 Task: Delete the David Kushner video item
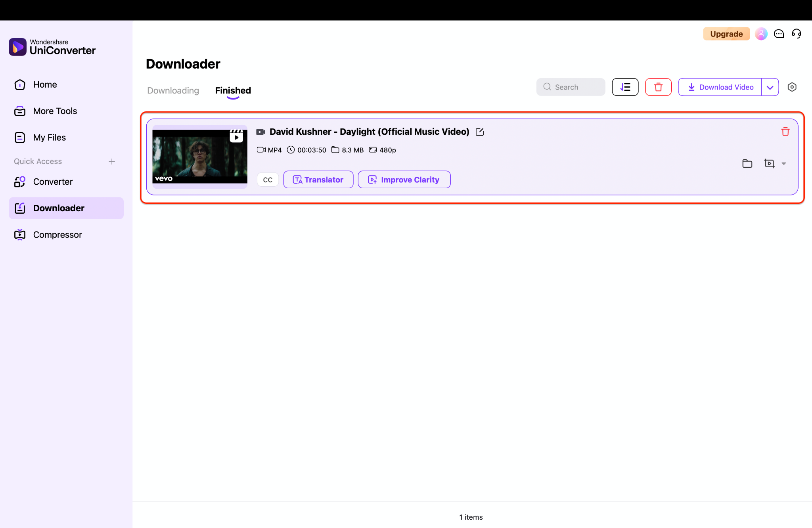point(785,132)
